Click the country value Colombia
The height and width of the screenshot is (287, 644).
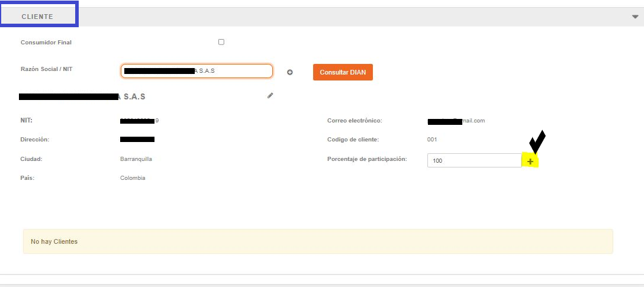pyautogui.click(x=133, y=178)
